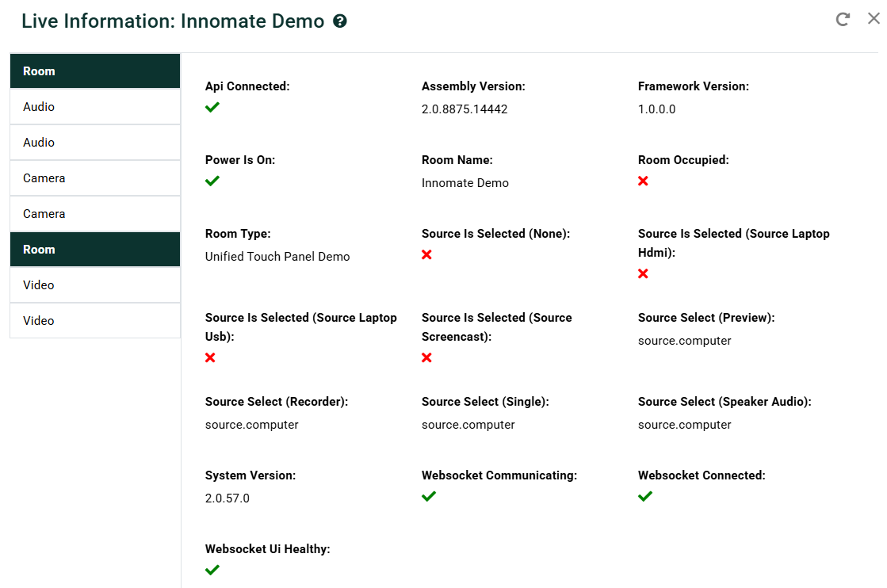Click source.computer under Source Select (Speaker Audio)
Screen dimensions: 887x588
pos(685,425)
